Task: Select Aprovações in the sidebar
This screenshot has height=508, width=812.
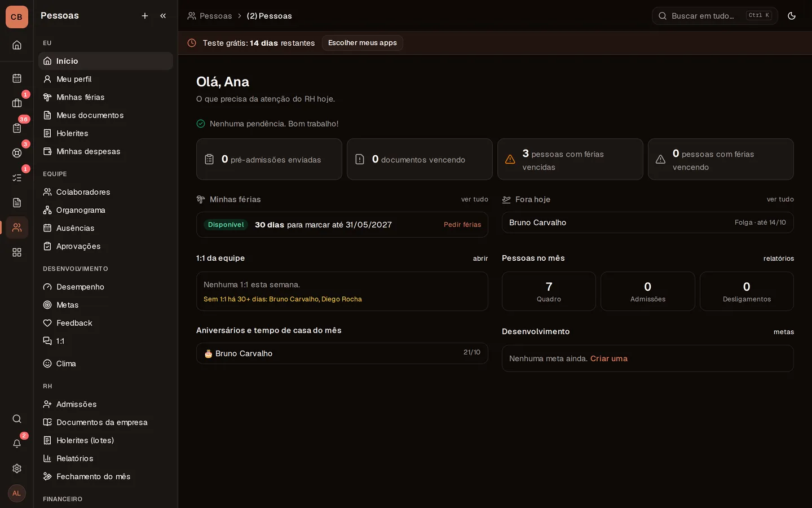Action: [x=105, y=246]
